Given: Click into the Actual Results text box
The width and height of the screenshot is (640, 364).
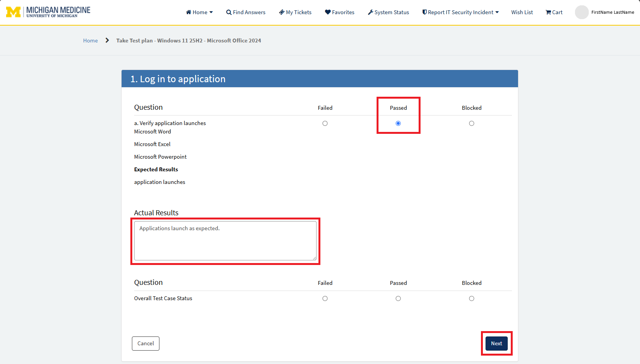Looking at the screenshot, I should [x=225, y=241].
